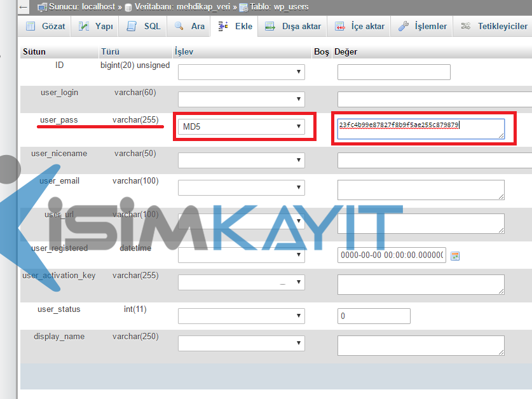Open the calendar picker for user_registered
Viewport: 532px width, 399px height.
pyautogui.click(x=455, y=256)
